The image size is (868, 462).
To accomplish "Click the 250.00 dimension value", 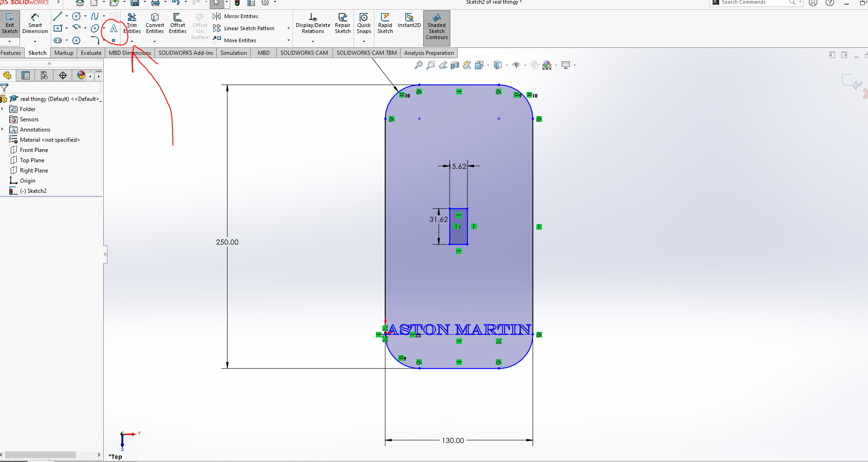I will [x=227, y=242].
